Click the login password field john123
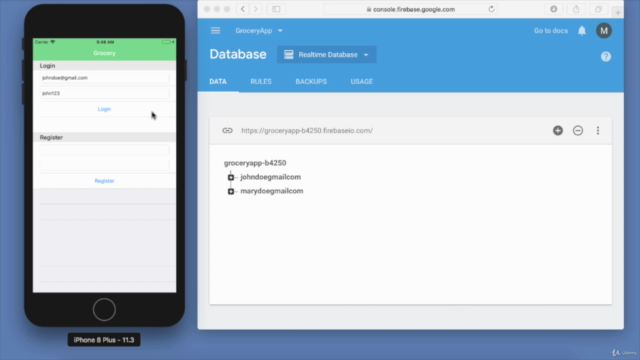Viewport: 640px width, 360px height. pos(104,93)
